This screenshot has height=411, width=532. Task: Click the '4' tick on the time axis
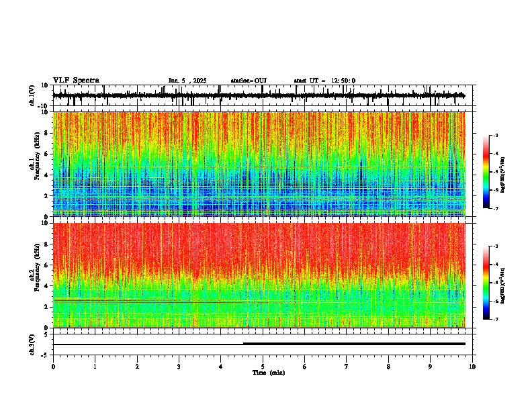pos(221,367)
